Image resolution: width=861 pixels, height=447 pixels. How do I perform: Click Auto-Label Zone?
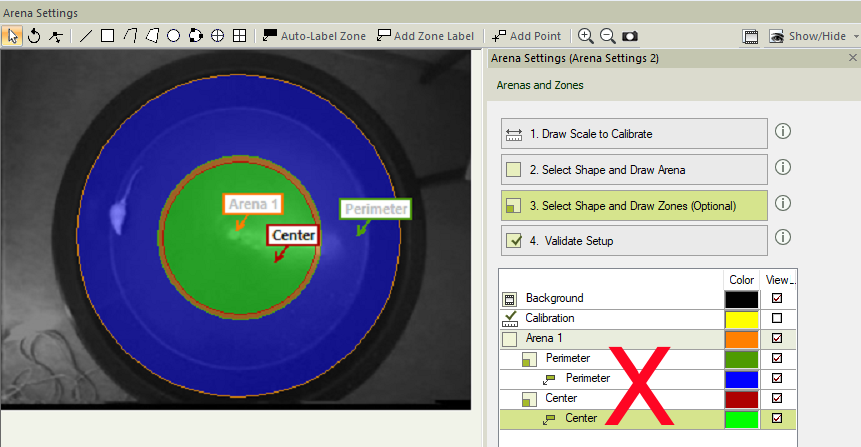tap(314, 36)
